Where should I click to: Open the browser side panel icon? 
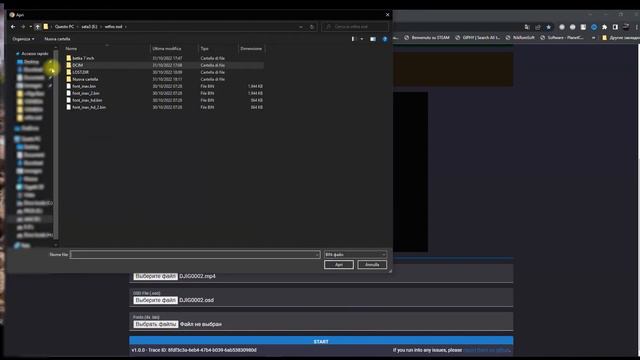coord(615,27)
